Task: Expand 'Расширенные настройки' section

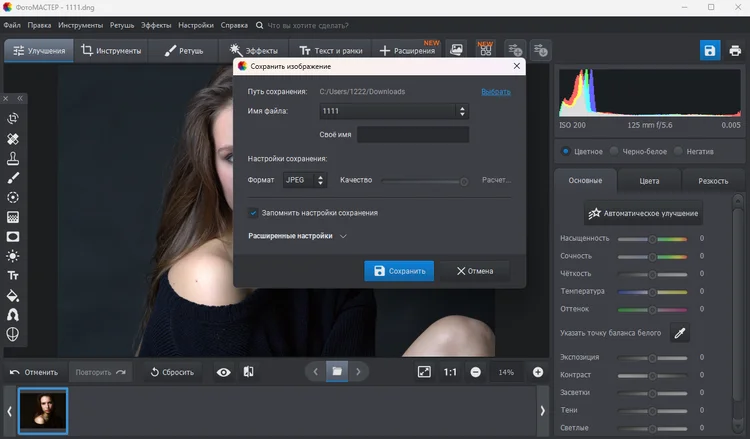Action: point(297,236)
